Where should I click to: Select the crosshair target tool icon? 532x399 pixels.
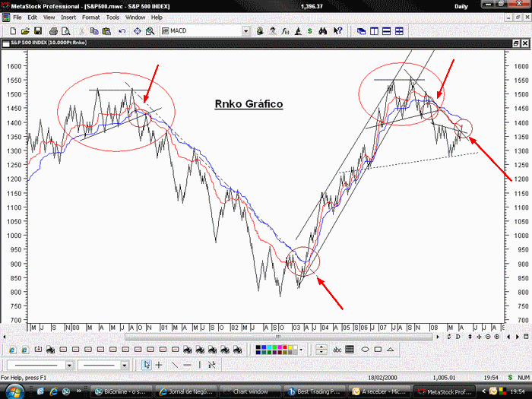click(137, 31)
